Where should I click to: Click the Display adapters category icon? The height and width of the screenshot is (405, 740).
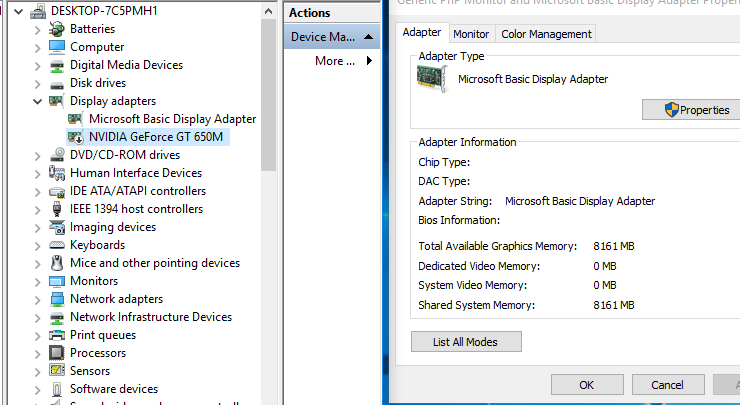point(57,101)
